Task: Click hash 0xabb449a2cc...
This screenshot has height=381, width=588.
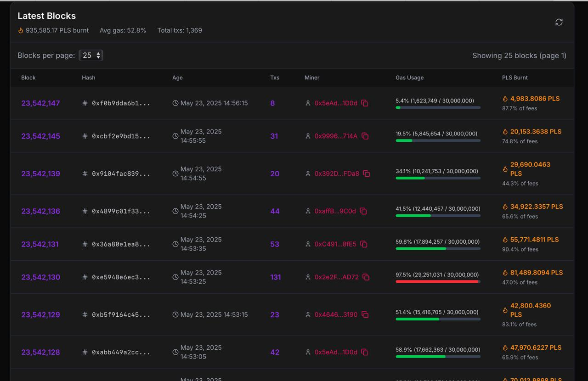Action: click(121, 353)
